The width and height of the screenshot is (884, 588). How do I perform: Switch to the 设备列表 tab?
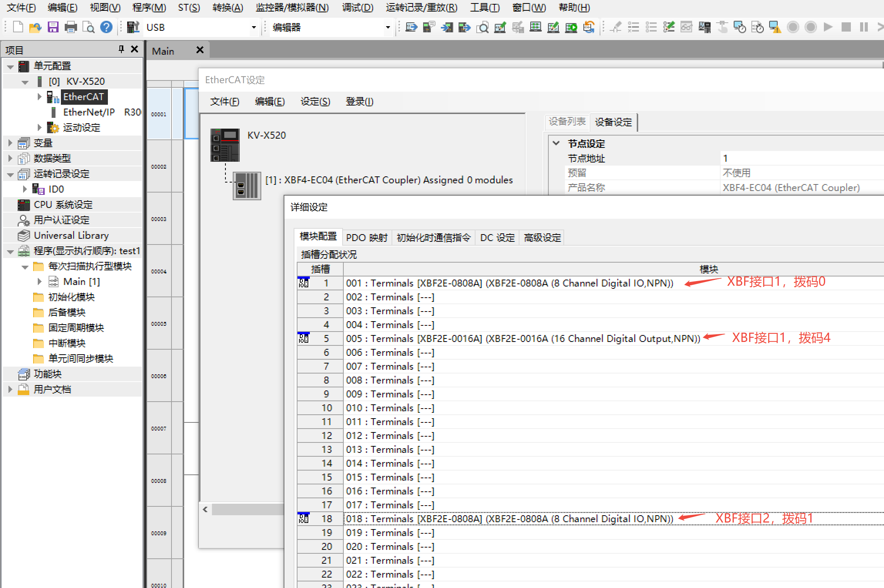(x=567, y=122)
